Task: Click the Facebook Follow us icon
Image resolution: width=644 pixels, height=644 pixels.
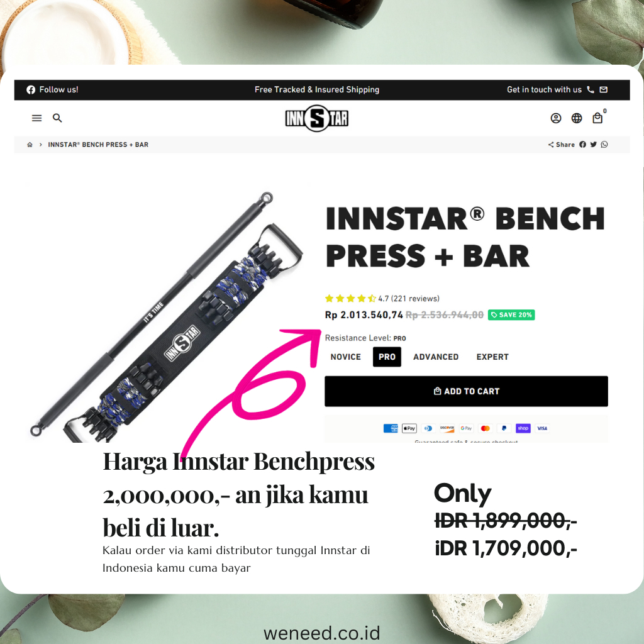Action: (31, 90)
